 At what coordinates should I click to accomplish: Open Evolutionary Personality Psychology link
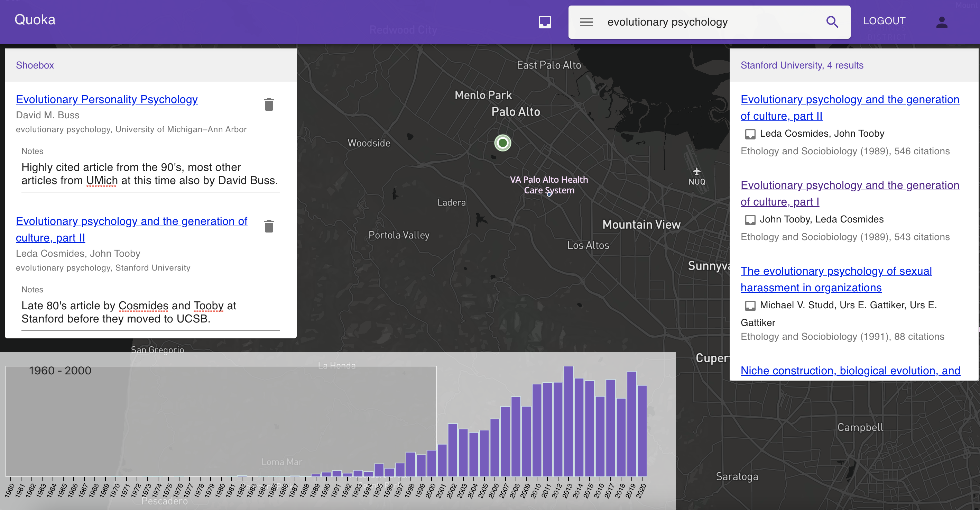click(107, 99)
